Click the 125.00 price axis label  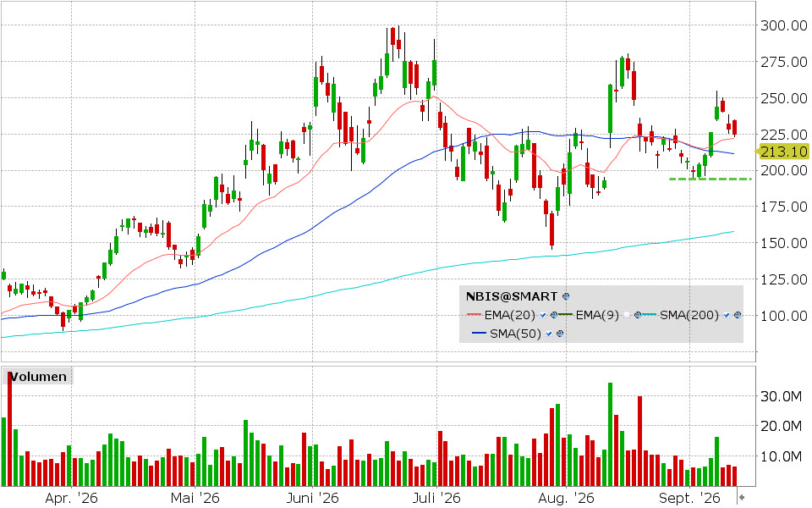pyautogui.click(x=783, y=279)
